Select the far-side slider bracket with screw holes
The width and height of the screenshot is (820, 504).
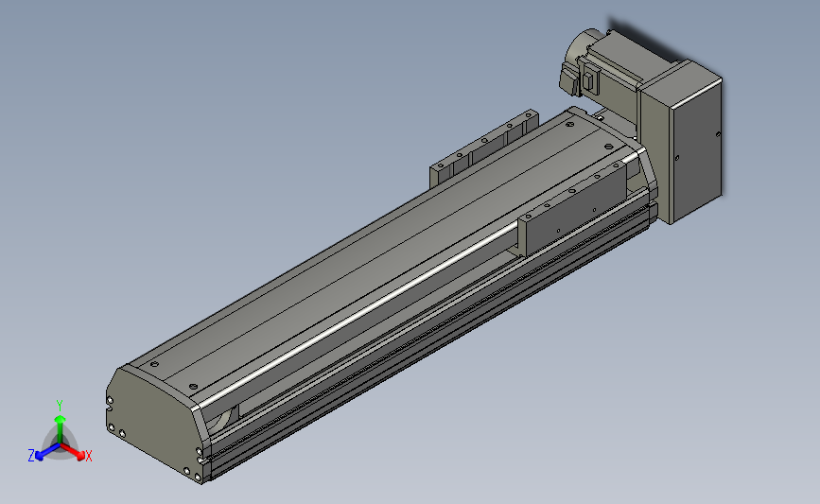483,149
